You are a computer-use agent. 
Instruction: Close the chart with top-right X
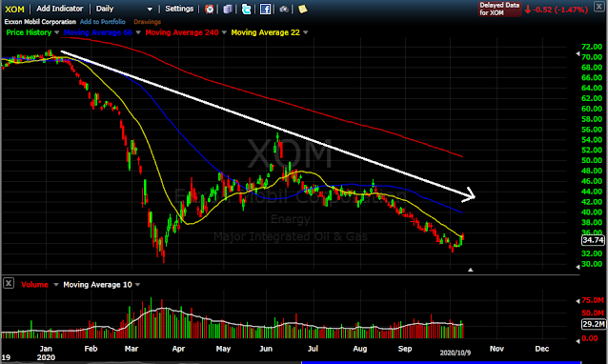click(599, 7)
